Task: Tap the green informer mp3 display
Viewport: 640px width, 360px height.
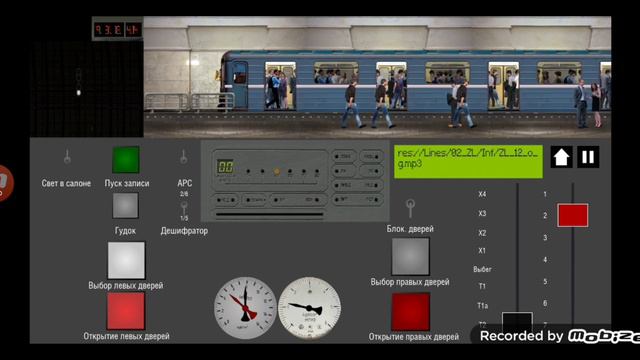Action: (x=468, y=162)
